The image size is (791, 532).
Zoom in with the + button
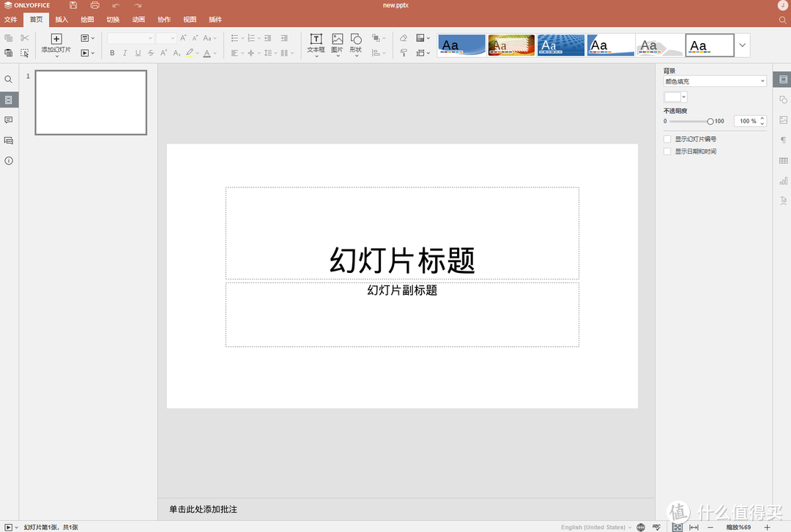click(767, 526)
